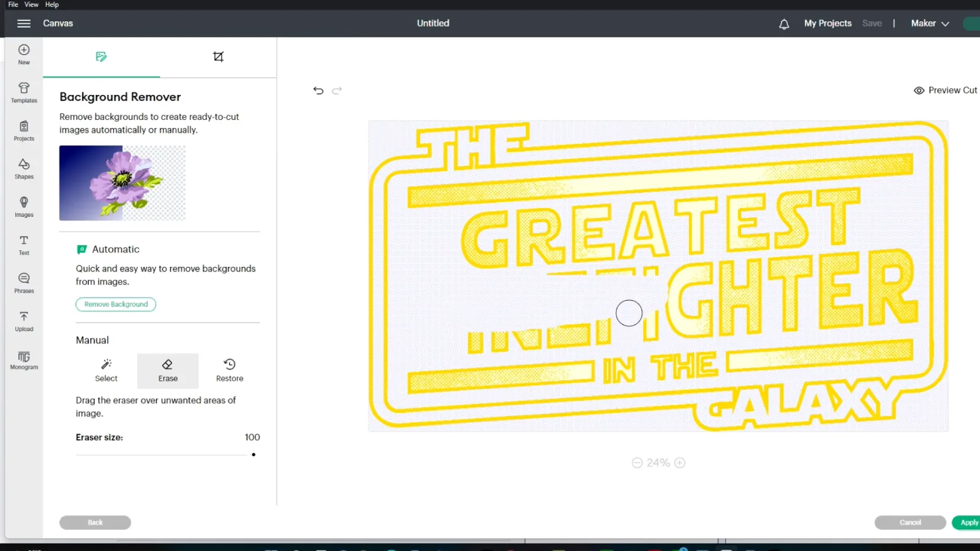Choose the Erase tool
Image resolution: width=980 pixels, height=551 pixels.
pos(168,370)
